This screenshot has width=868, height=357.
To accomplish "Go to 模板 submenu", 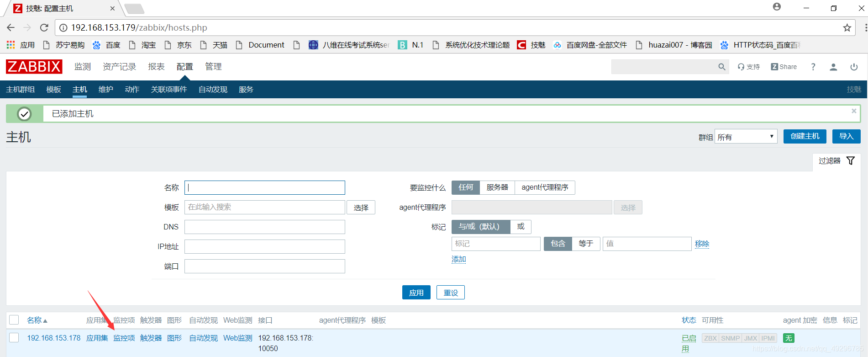I will click(x=53, y=89).
